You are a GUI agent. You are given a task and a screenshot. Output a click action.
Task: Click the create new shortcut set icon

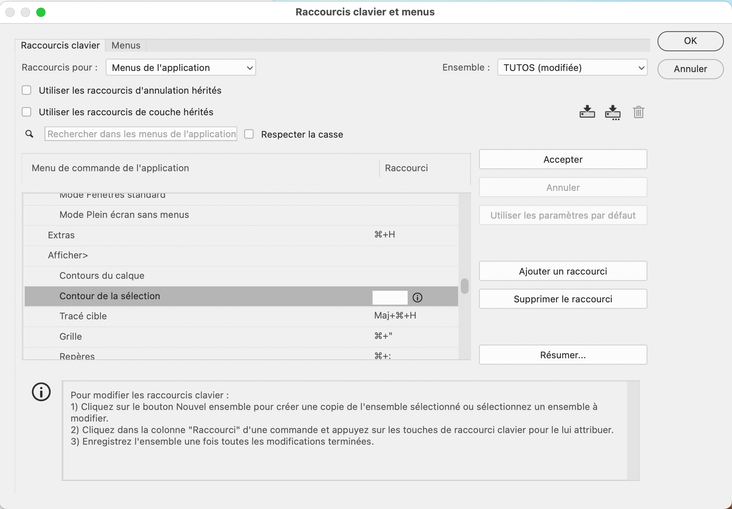613,112
